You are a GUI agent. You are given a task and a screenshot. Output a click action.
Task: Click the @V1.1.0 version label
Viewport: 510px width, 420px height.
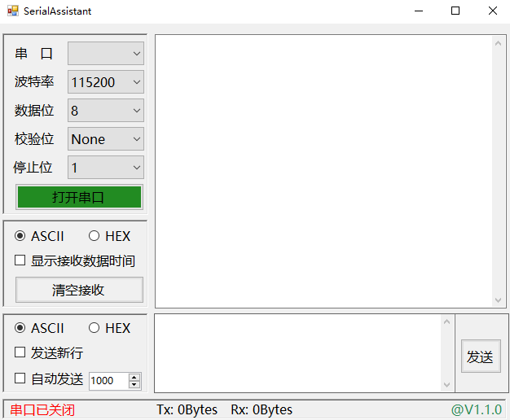477,409
